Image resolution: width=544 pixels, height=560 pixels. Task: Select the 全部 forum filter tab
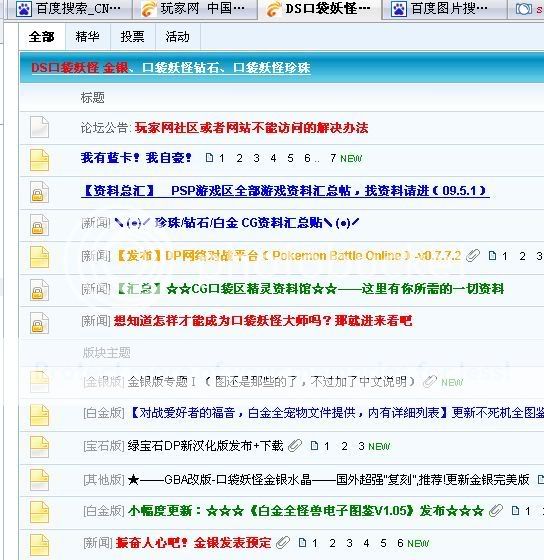(42, 37)
